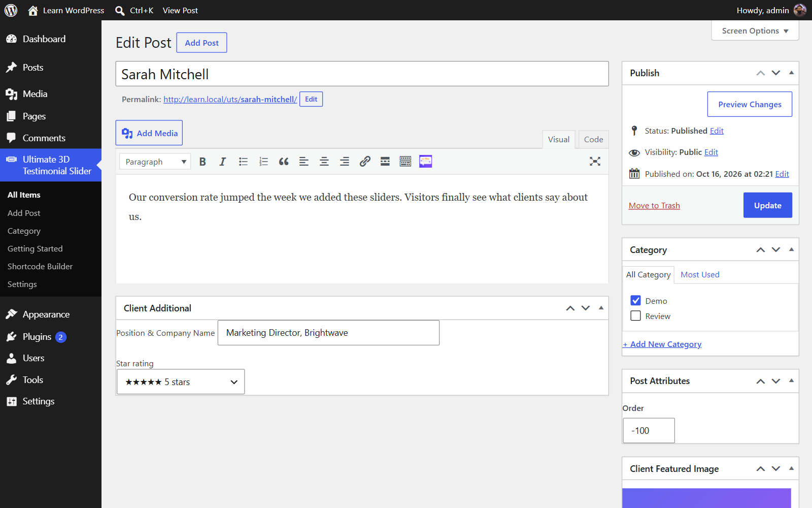
Task: Align text left
Action: [x=304, y=162]
